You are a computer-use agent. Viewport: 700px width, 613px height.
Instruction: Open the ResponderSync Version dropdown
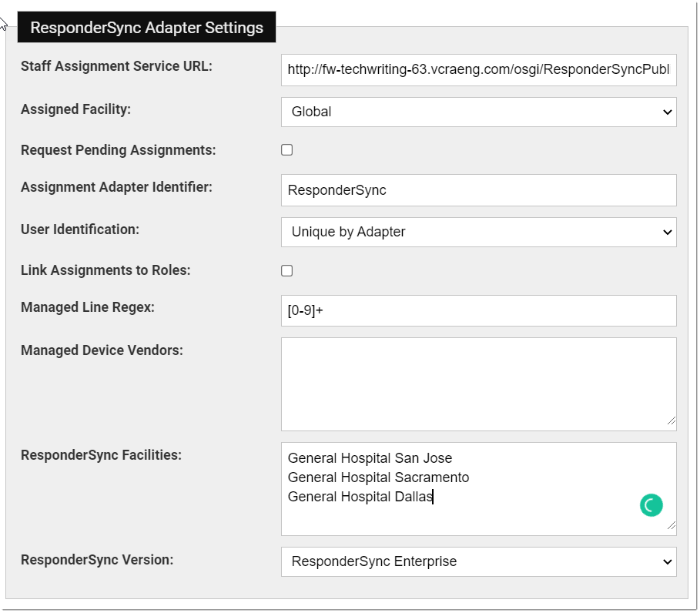(478, 561)
